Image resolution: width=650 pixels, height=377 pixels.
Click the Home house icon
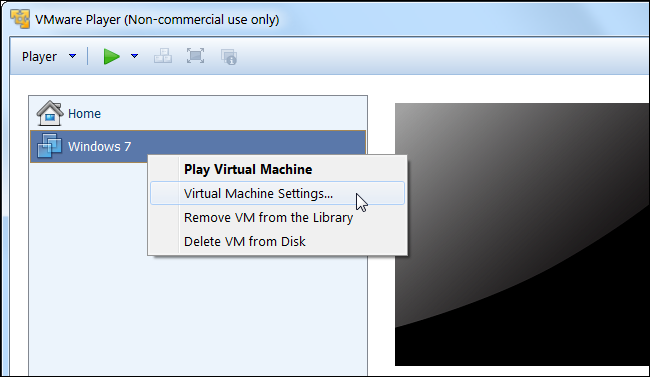coord(50,113)
